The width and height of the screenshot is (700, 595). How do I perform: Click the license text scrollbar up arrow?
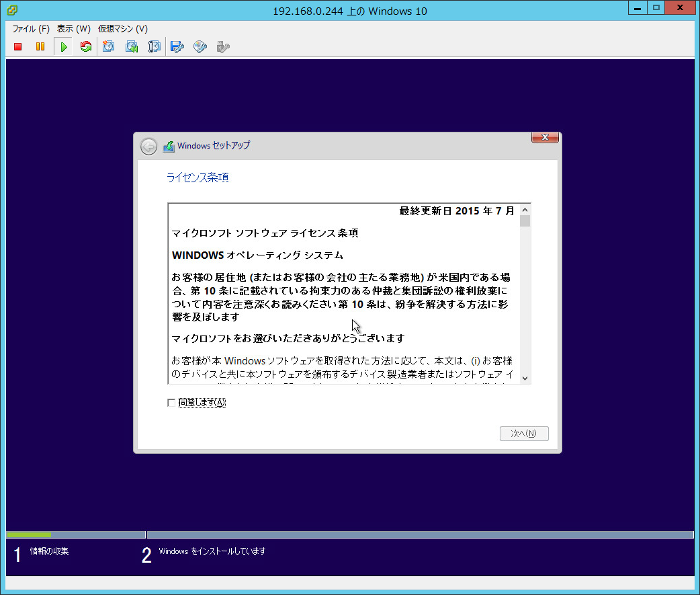point(525,210)
